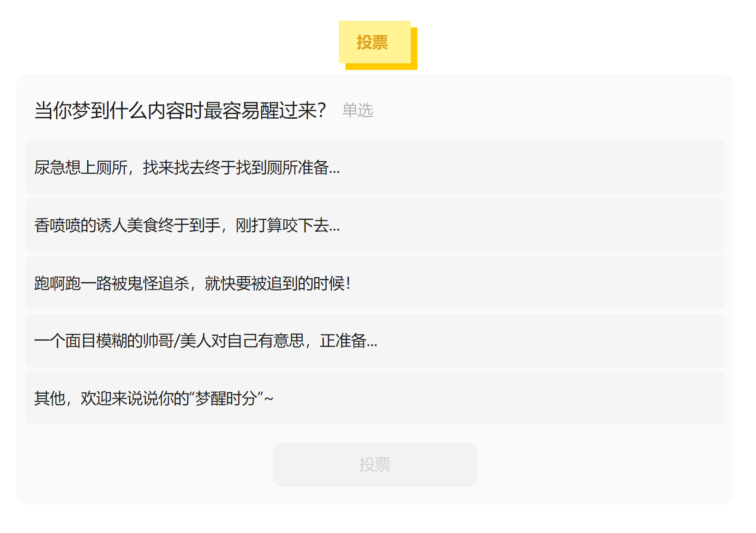Click 找来找去终于找到厕所 text in first option
Viewport: 756px width, 533px height.
[220, 167]
